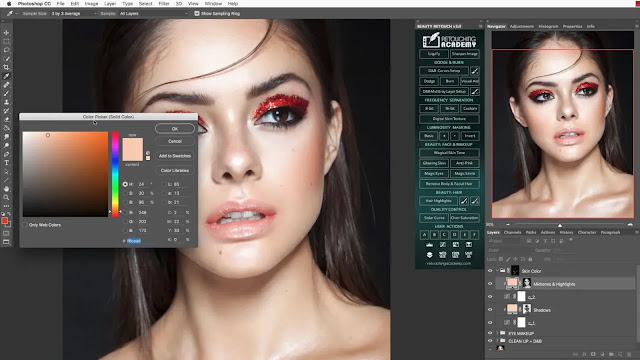Click the Liquify button

coord(434,54)
